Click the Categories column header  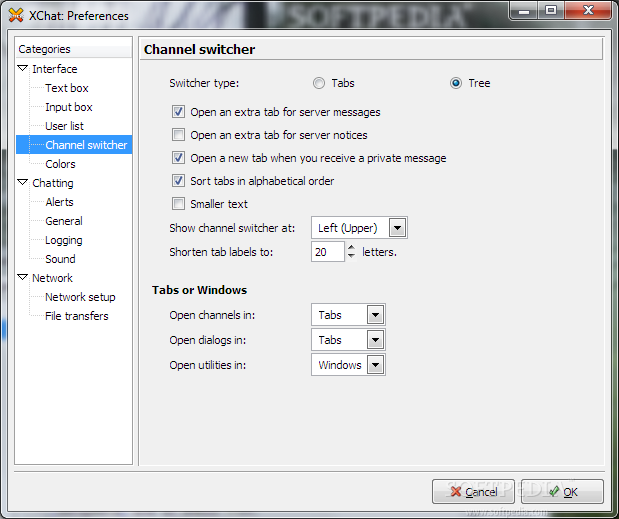coord(74,49)
